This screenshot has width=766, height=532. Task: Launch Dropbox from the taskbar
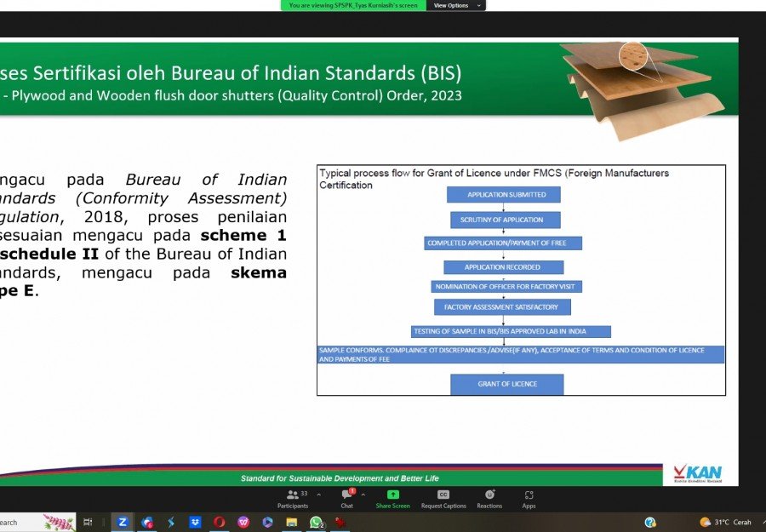pos(195,523)
